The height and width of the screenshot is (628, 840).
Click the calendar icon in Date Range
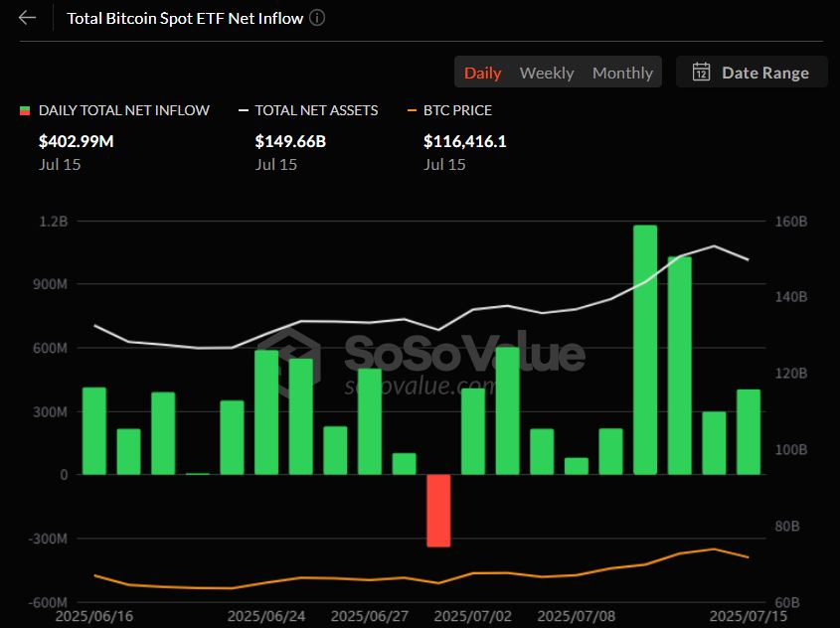click(701, 73)
